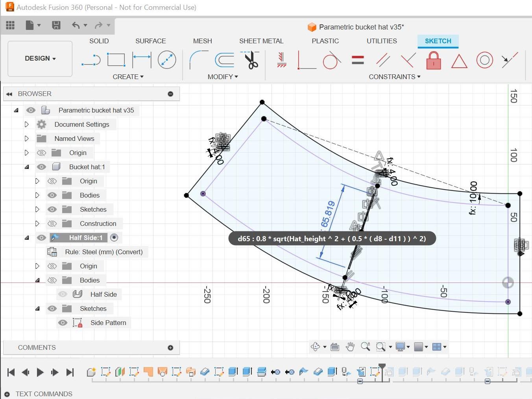Switch to the MESH tab

pos(203,41)
